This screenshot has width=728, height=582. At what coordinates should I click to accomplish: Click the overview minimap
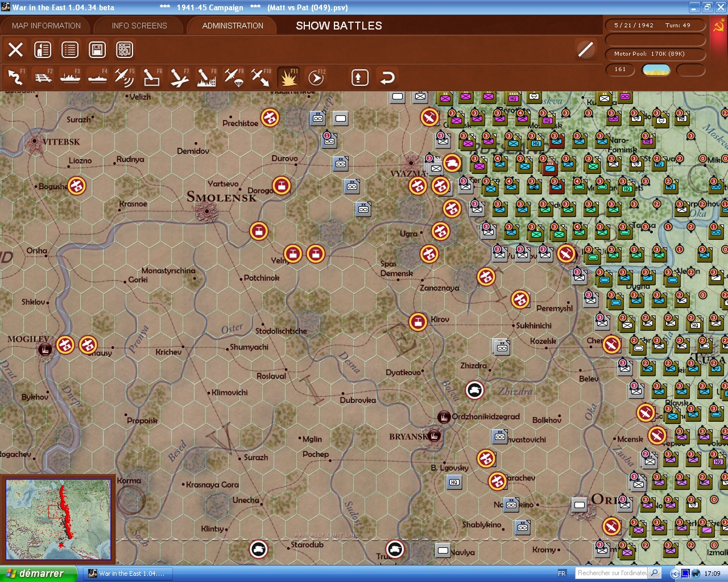[58, 519]
